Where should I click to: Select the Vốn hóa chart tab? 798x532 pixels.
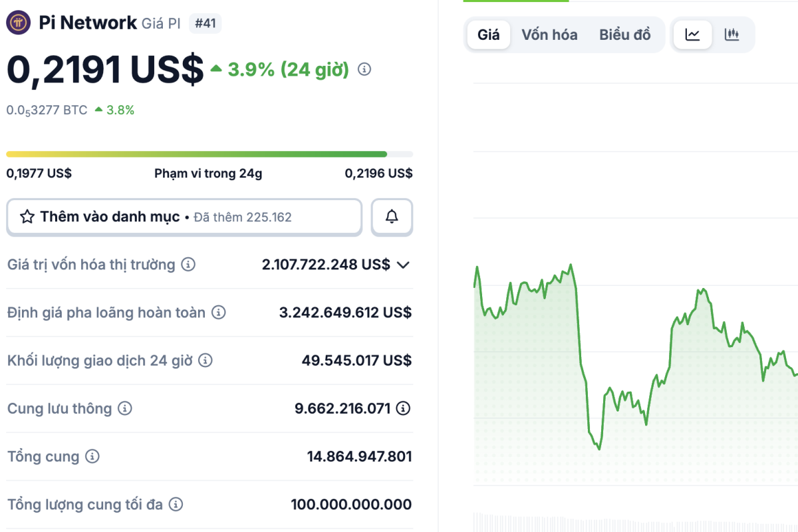click(549, 35)
